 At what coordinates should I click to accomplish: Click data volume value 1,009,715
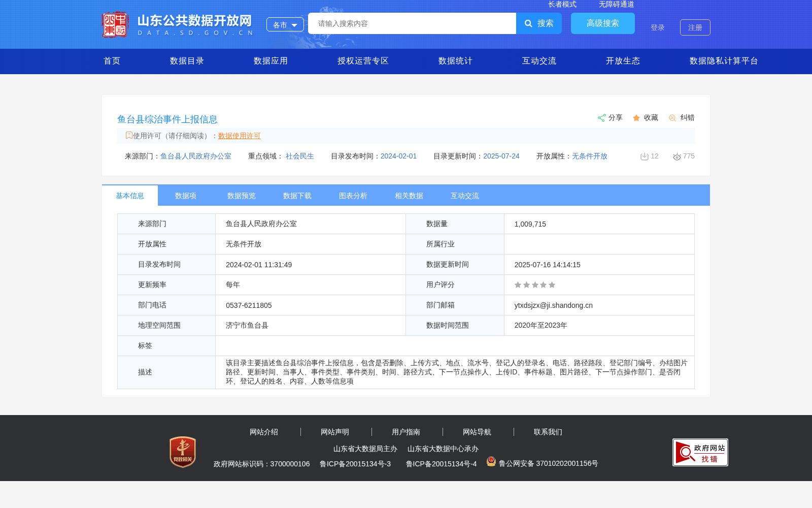pos(530,224)
